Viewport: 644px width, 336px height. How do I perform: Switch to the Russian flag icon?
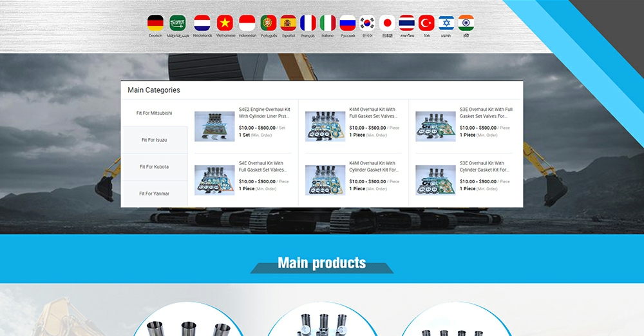[x=348, y=23]
